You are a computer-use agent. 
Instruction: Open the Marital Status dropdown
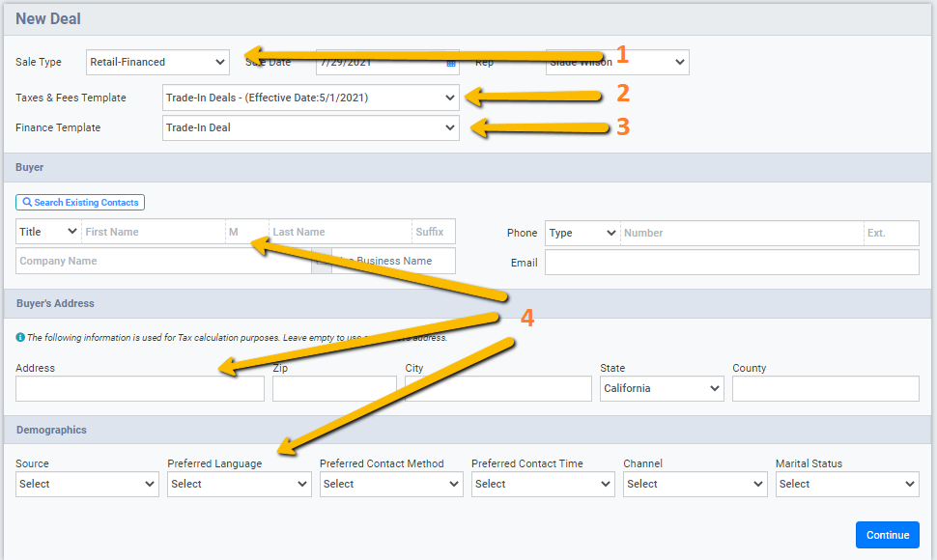[x=847, y=484]
